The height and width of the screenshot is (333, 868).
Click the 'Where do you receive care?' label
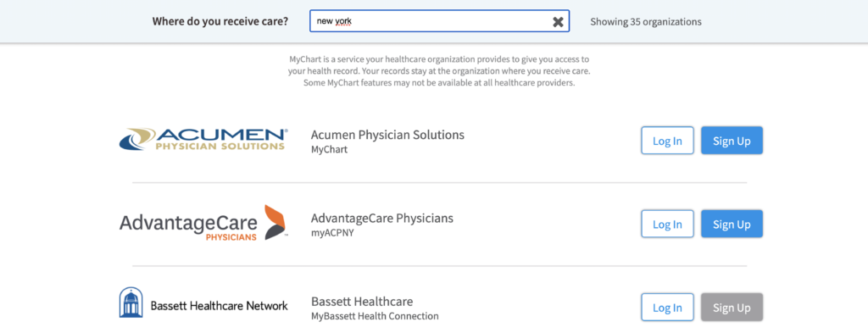click(x=220, y=21)
